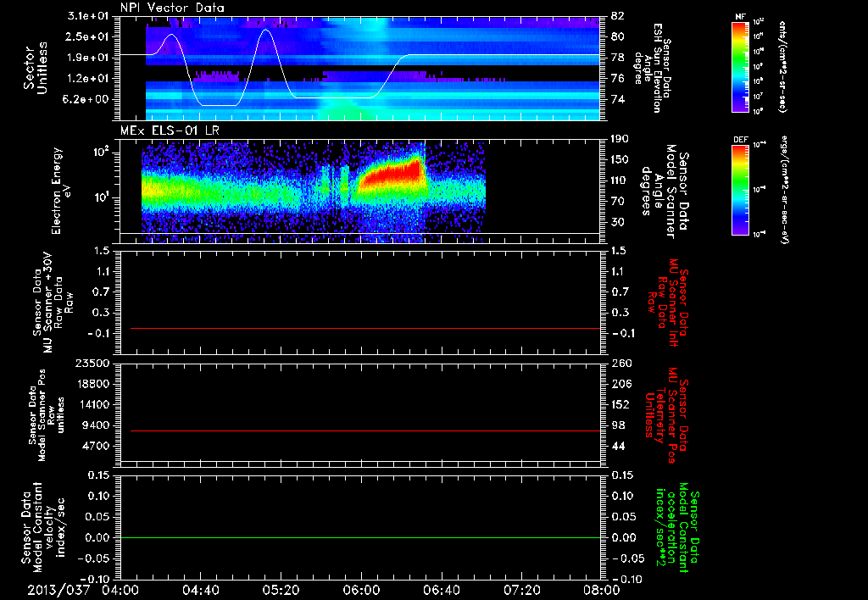The width and height of the screenshot is (868, 600).
Task: Click the "04:40" time axis label
Action: (x=200, y=590)
